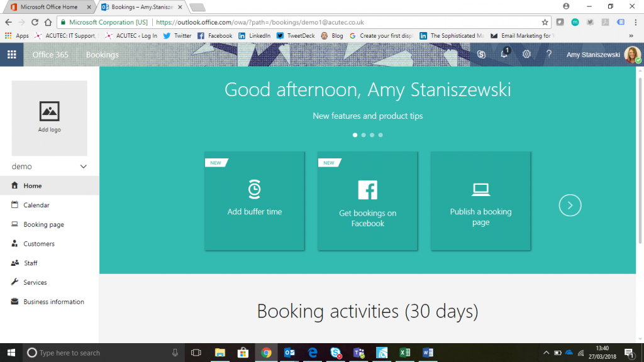Go to the browser home page
The height and width of the screenshot is (362, 644).
[x=48, y=22]
